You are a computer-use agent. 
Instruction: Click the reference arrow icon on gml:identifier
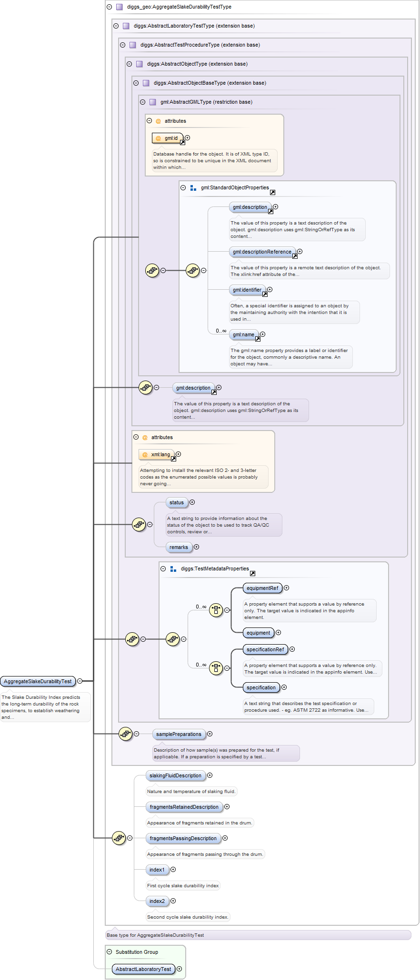point(265,294)
